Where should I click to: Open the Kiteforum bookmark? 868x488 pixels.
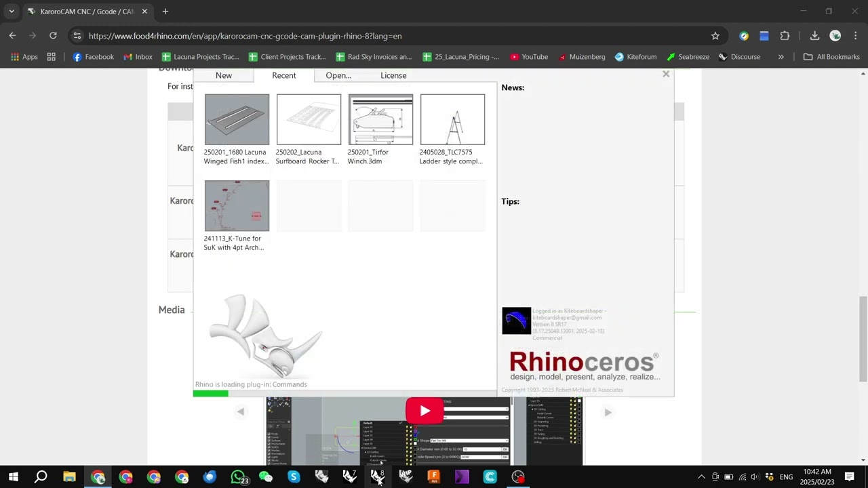click(x=635, y=57)
